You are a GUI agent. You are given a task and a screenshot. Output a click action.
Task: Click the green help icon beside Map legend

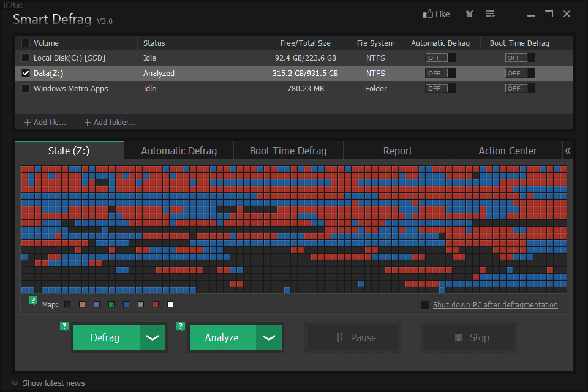click(x=33, y=301)
